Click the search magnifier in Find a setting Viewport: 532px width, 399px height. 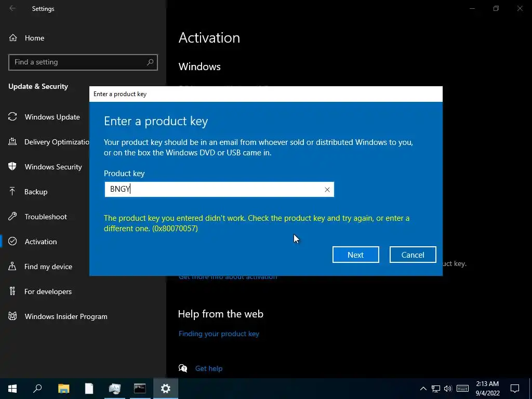coord(150,62)
